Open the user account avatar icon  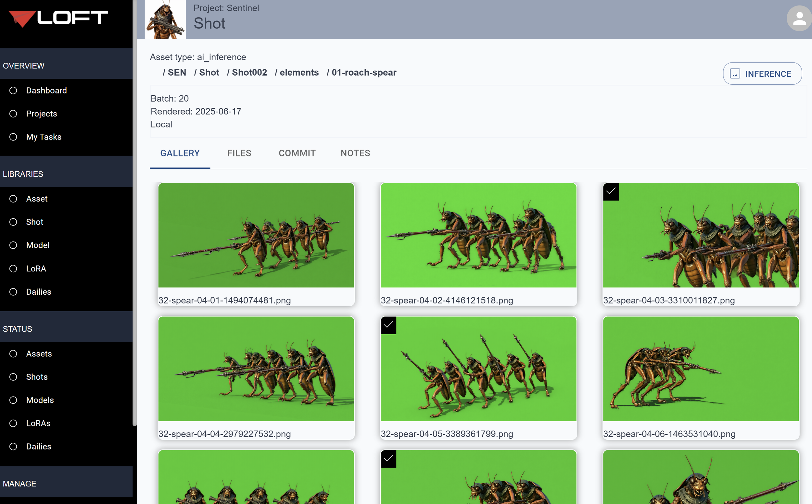tap(799, 19)
